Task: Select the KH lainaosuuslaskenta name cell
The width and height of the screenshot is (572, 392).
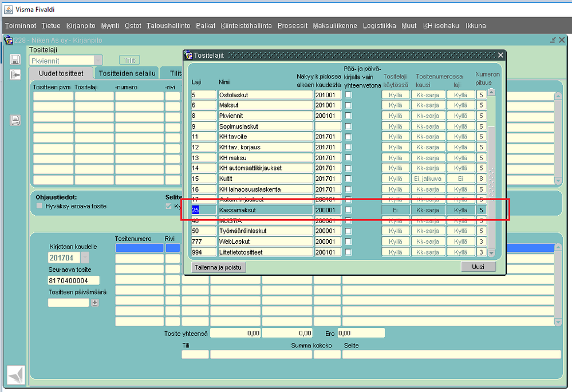Action: [266, 189]
